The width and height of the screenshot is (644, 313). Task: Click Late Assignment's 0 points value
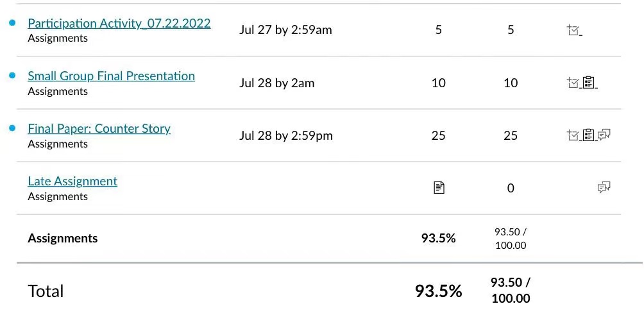point(511,188)
